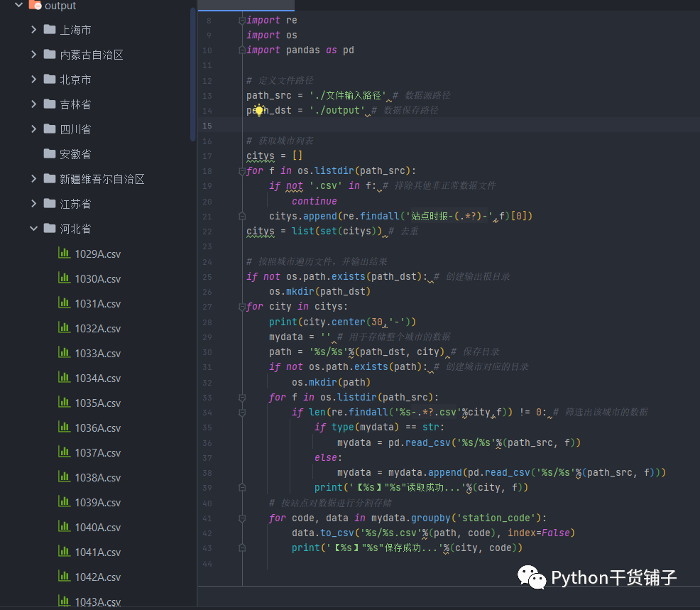The image size is (700, 610).
Task: Fold the for loop at line 18
Action: [242, 171]
